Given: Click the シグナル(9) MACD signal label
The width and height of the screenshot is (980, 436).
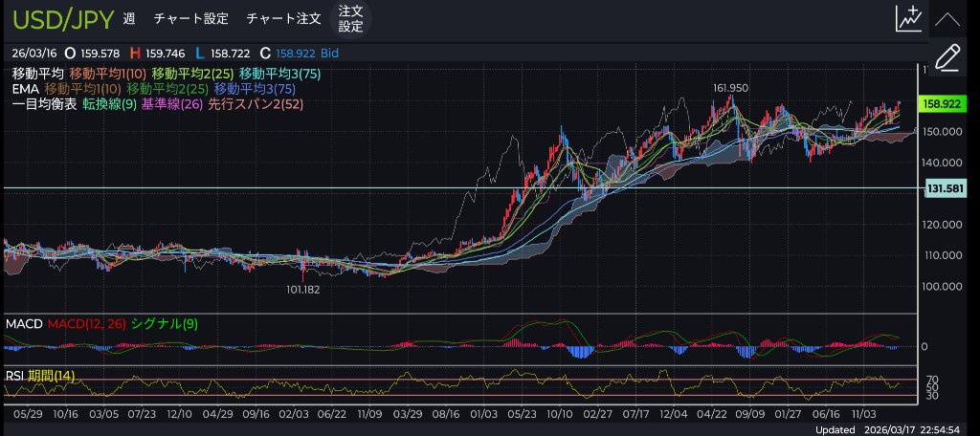Looking at the screenshot, I should [x=166, y=324].
